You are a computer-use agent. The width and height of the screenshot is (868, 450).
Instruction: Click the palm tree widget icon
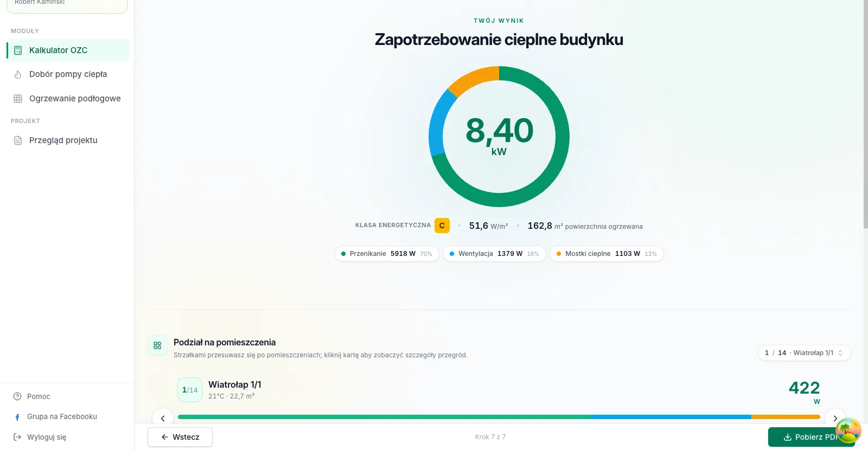(848, 431)
